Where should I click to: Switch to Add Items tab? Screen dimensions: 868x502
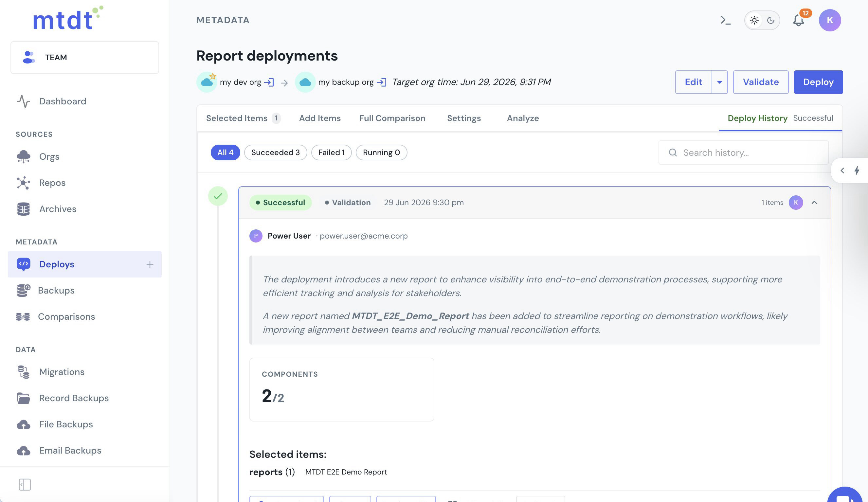(320, 118)
